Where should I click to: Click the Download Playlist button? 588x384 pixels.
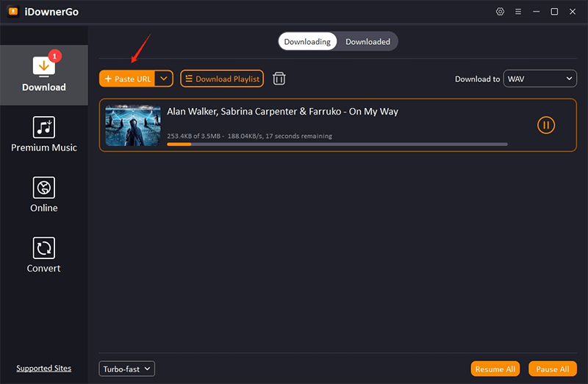(221, 79)
